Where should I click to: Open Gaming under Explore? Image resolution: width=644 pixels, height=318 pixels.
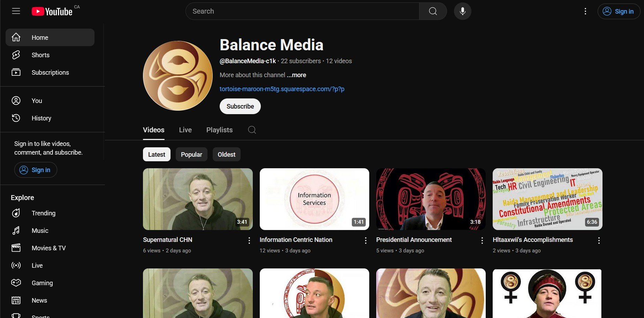pos(50,283)
